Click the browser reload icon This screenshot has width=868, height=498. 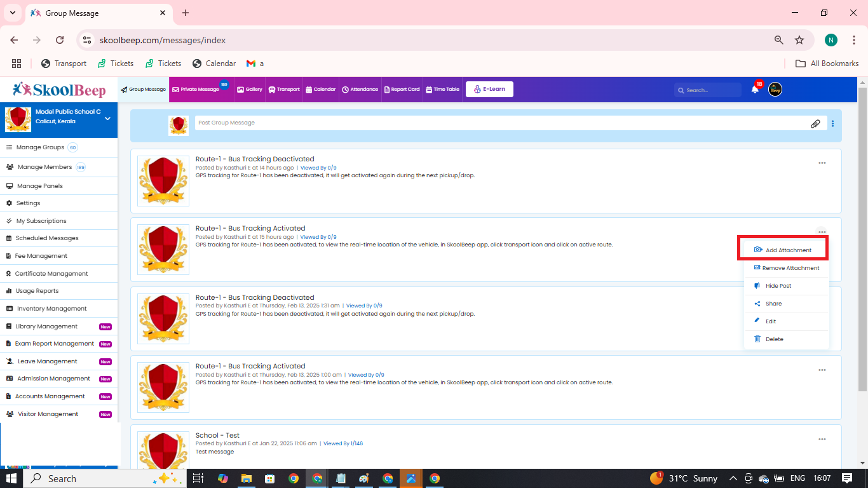60,40
